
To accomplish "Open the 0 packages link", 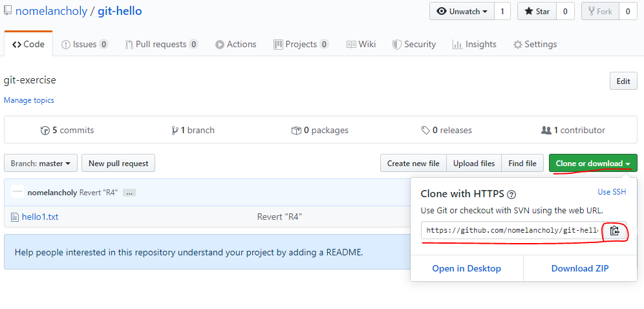I will 320,131.
